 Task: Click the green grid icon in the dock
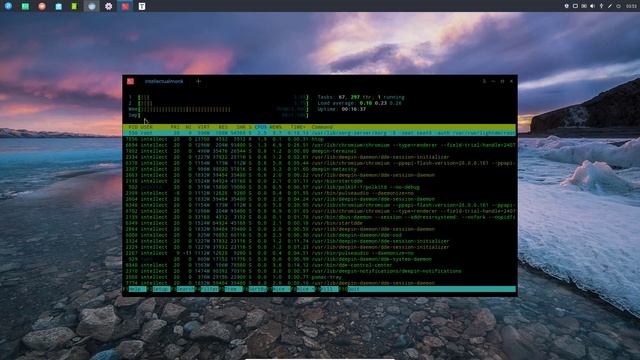[x=25, y=6]
